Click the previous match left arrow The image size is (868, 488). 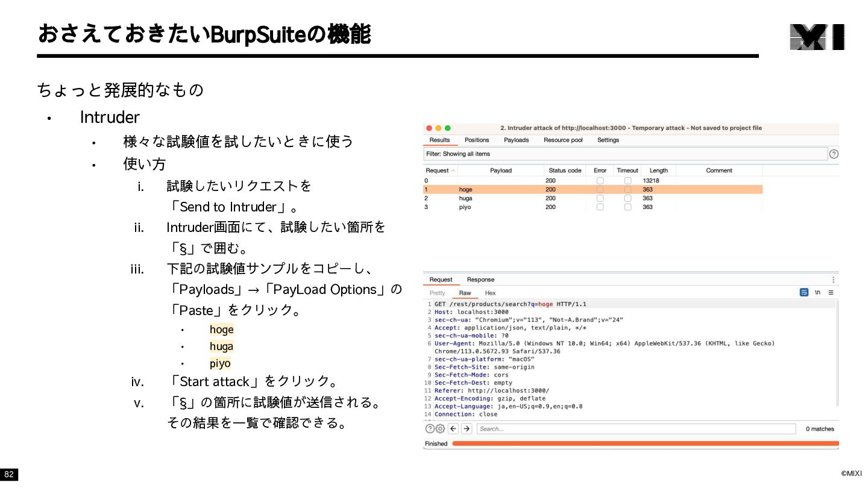pos(453,429)
